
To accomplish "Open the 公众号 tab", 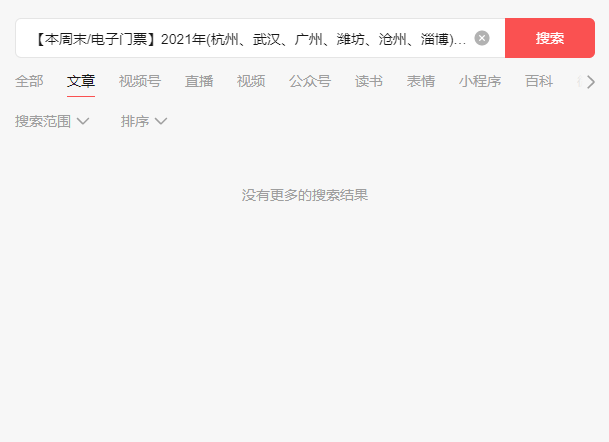I will [310, 82].
